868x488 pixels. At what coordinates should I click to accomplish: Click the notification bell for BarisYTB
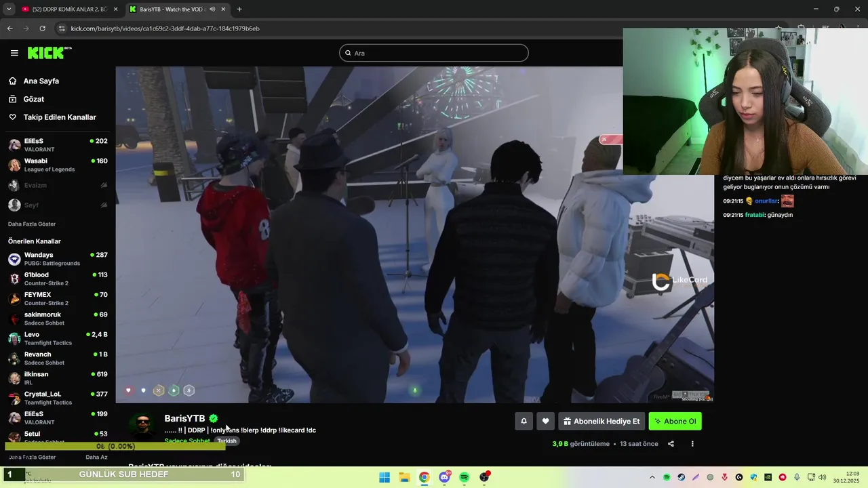pos(524,422)
